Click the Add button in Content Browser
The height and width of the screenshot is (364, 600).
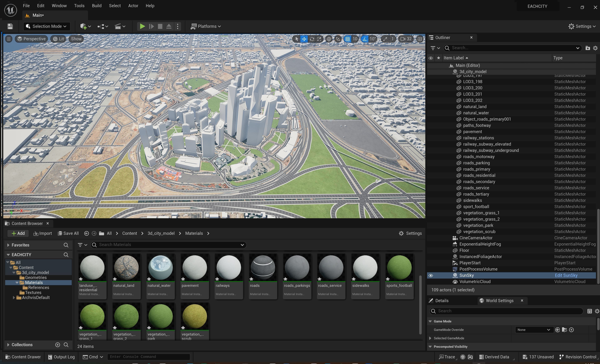[x=18, y=233]
